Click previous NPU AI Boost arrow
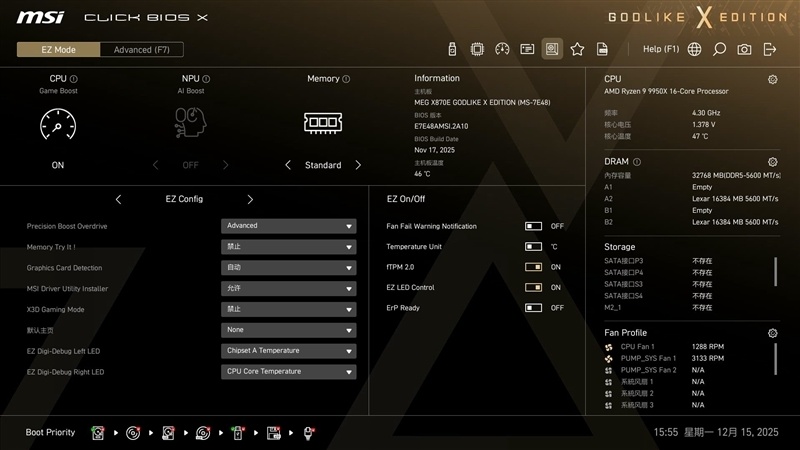The height and width of the screenshot is (450, 800). tap(156, 165)
